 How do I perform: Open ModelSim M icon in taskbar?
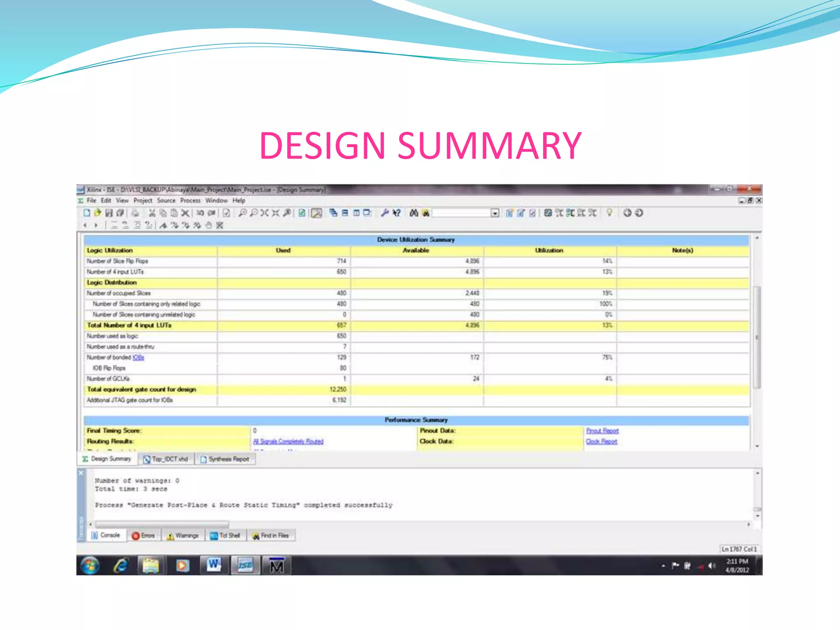[276, 566]
